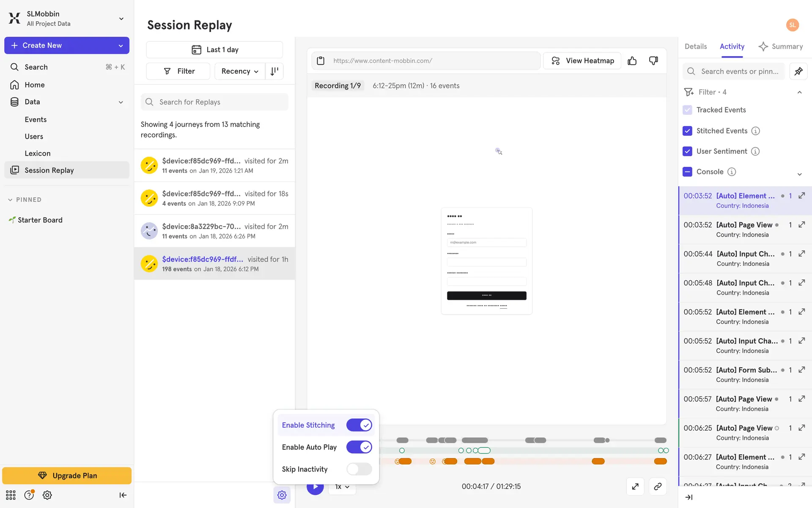812x508 pixels.
Task: Click the thumbs up icon
Action: tap(632, 61)
